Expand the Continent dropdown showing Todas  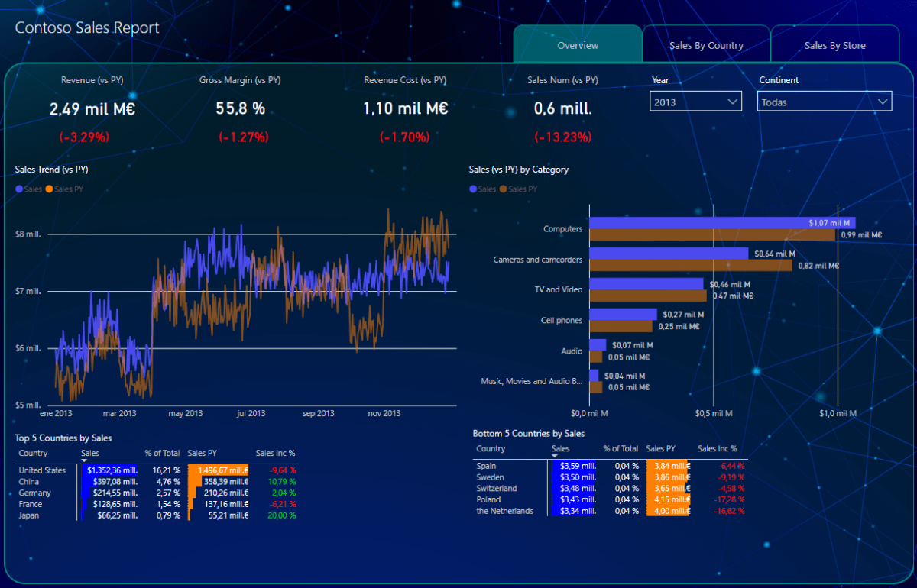825,102
